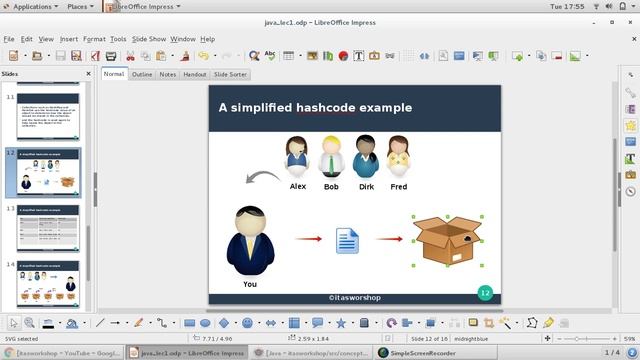Image resolution: width=640 pixels, height=360 pixels.
Task: Toggle the Display Grid icon
Action: point(409,56)
